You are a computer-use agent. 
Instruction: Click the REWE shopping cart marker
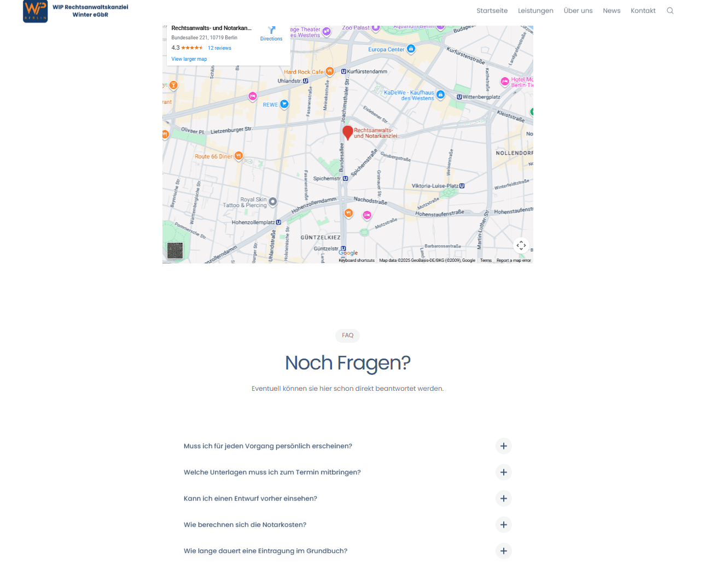click(284, 104)
